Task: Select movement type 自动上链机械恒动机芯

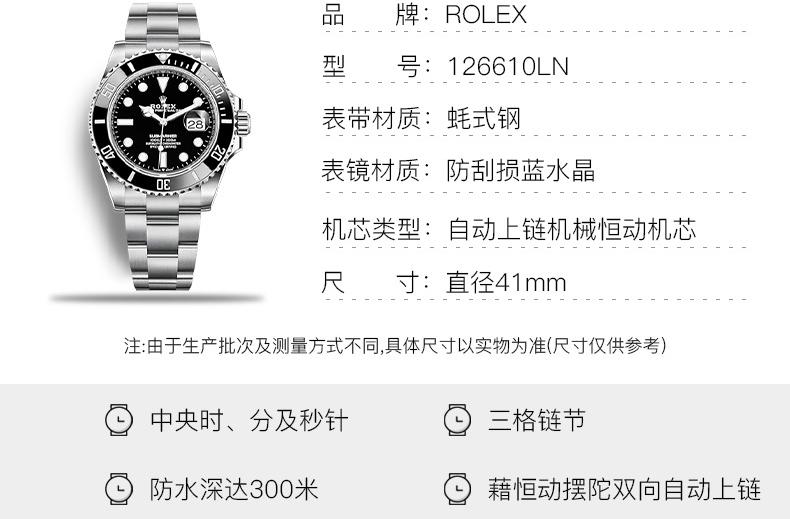Action: (572, 229)
